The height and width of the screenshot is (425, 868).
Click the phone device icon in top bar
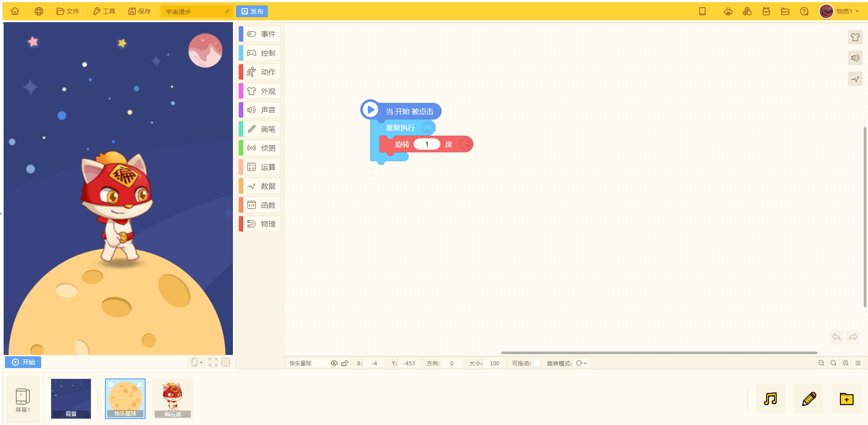click(702, 11)
